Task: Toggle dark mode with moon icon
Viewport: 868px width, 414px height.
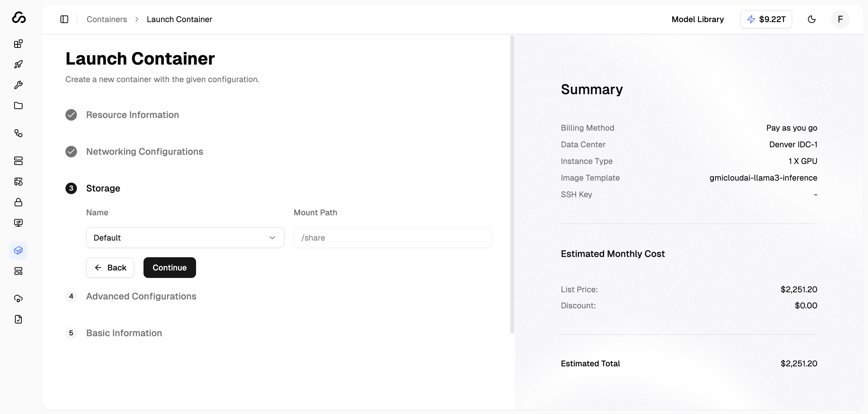Action: (x=811, y=19)
